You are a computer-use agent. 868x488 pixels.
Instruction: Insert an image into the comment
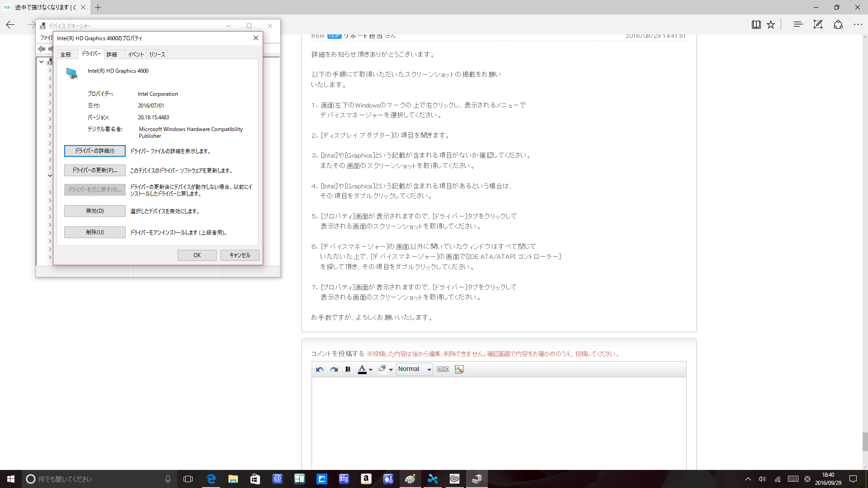459,370
